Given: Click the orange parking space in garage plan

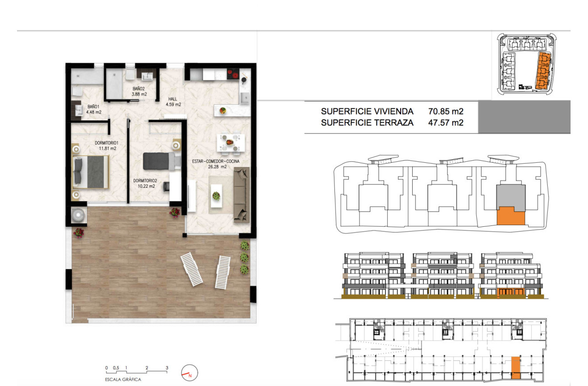Looking at the screenshot, I should (x=516, y=367).
